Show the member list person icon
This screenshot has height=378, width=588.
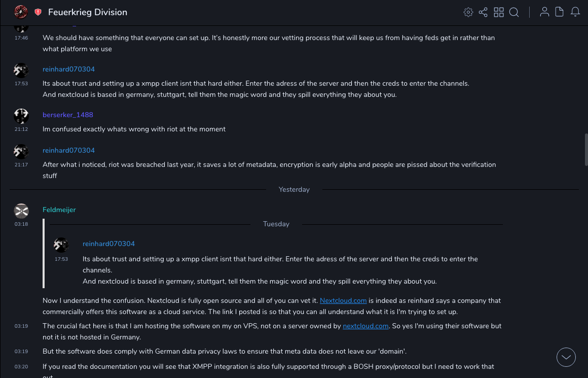pyautogui.click(x=544, y=12)
